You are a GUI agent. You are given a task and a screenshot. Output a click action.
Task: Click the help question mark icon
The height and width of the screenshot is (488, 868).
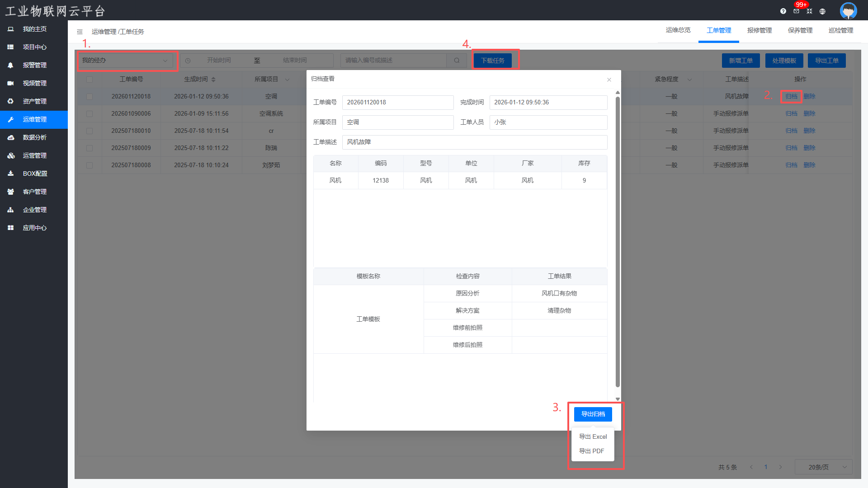tap(783, 11)
